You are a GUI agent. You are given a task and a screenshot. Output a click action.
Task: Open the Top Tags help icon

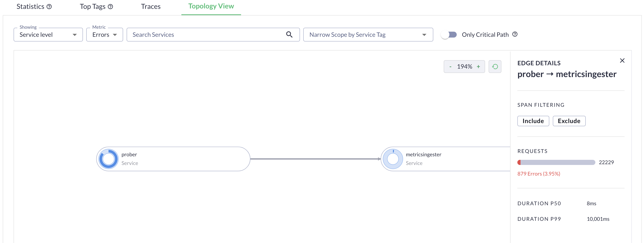coord(110,7)
